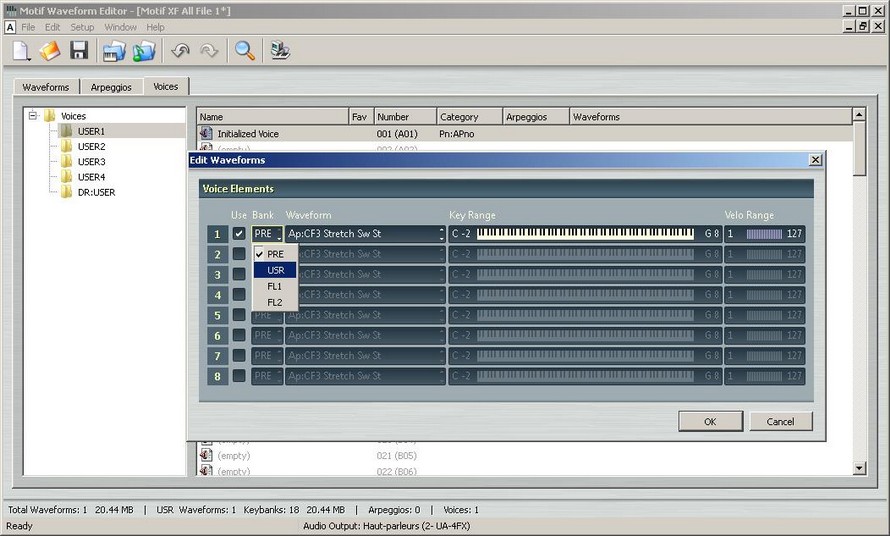The height and width of the screenshot is (536, 890).
Task: Uncheck the Use checkbox for element 1
Action: [x=239, y=234]
